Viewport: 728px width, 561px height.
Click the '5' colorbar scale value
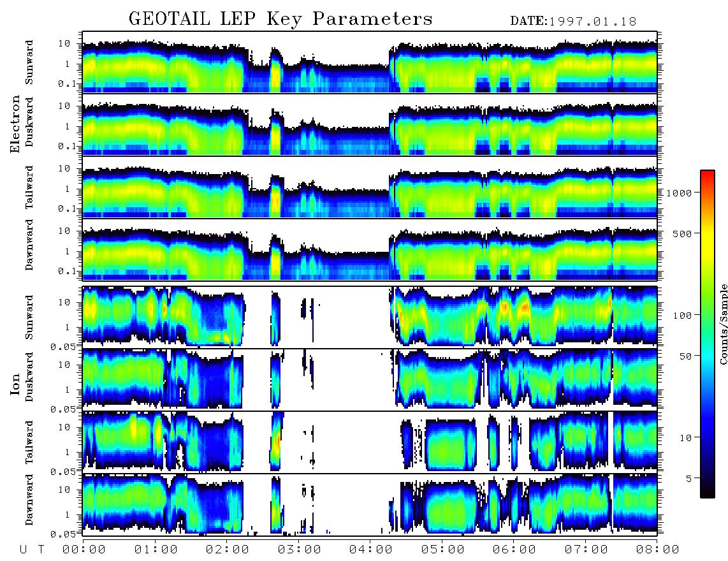click(x=688, y=478)
